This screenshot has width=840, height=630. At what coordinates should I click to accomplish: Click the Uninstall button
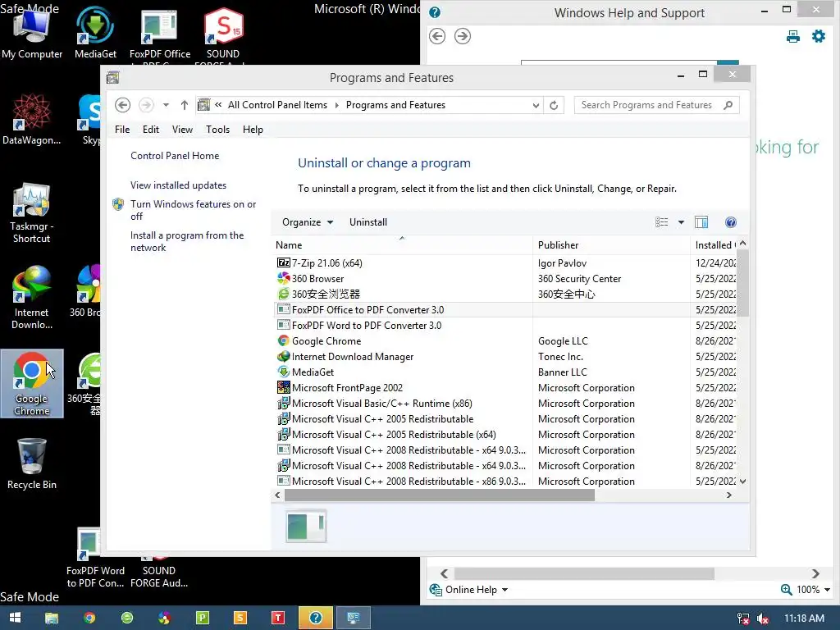tap(368, 222)
